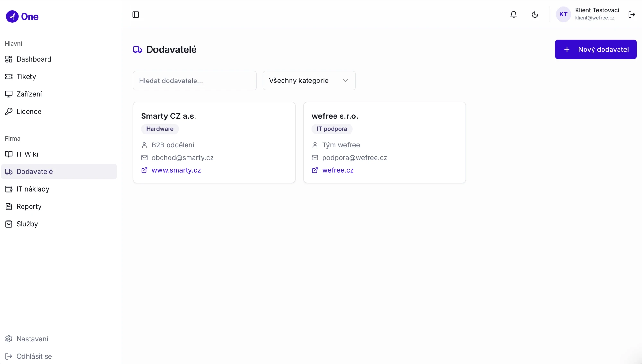The height and width of the screenshot is (364, 642).
Task: Open the wefree.cz website link
Action: coord(338,170)
